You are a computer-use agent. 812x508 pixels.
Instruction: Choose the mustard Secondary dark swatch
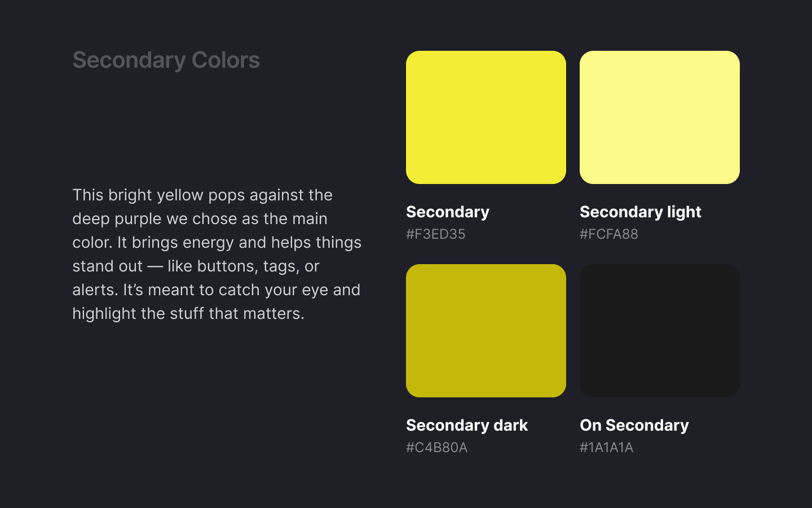(x=486, y=331)
